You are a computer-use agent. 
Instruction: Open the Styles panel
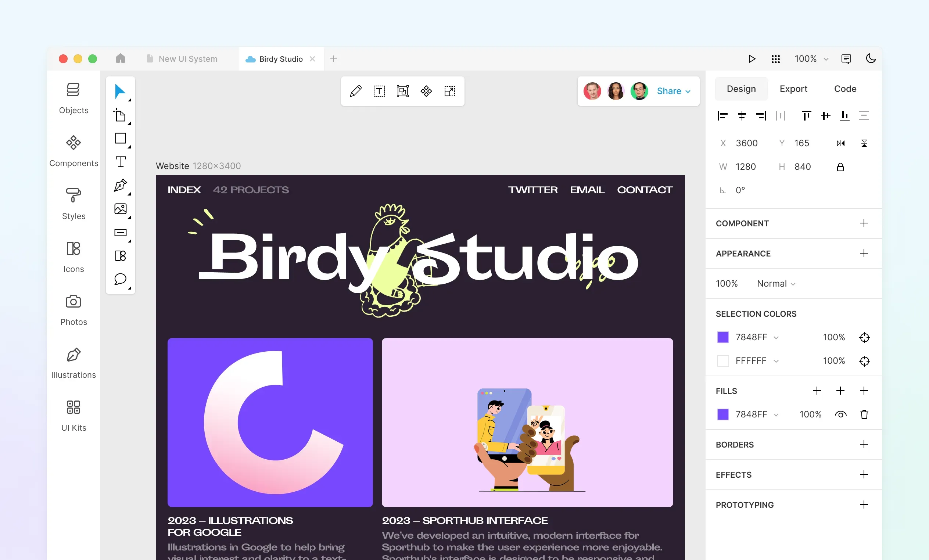(x=73, y=204)
